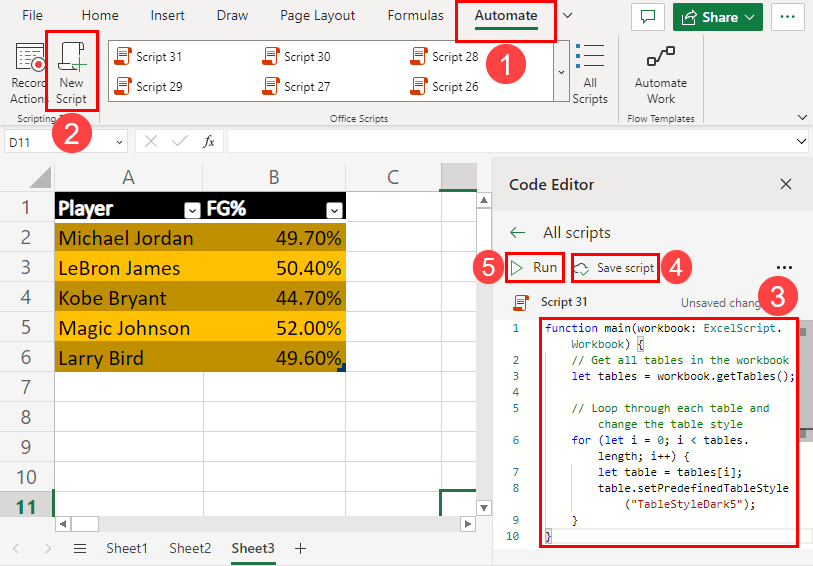Confirm formula entry with the checkmark icon
Viewport: 813px width, 566px height.
180,141
